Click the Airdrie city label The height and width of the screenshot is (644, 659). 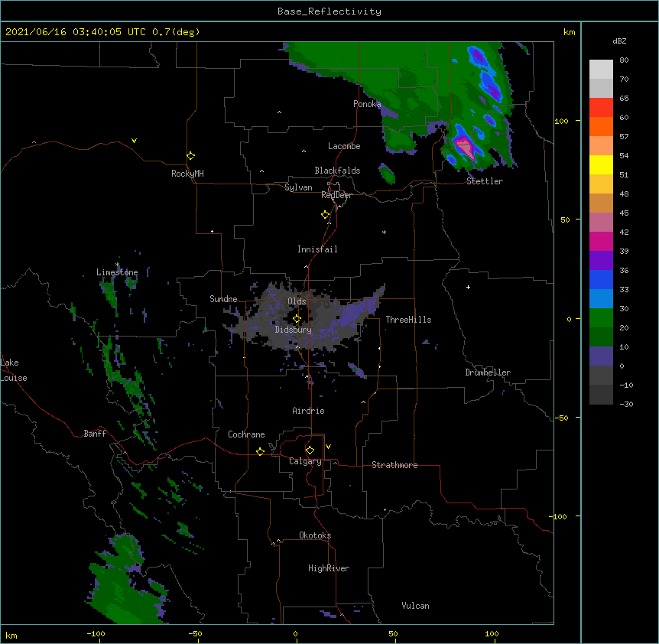coord(309,411)
